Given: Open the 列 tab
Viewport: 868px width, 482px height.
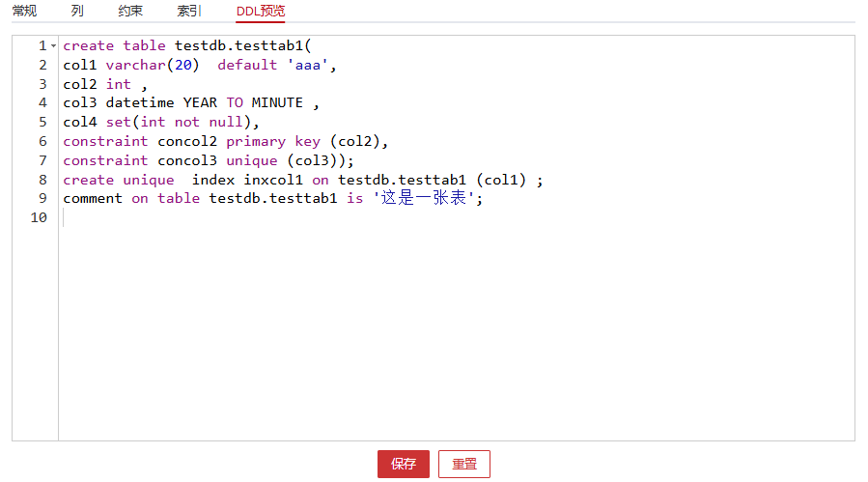Looking at the screenshot, I should click(x=77, y=12).
